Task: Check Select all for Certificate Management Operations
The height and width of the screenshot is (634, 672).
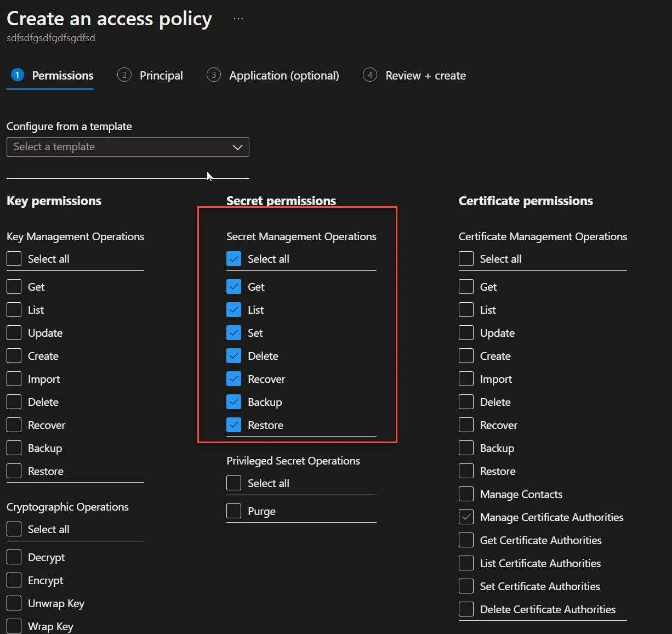Action: pos(466,259)
